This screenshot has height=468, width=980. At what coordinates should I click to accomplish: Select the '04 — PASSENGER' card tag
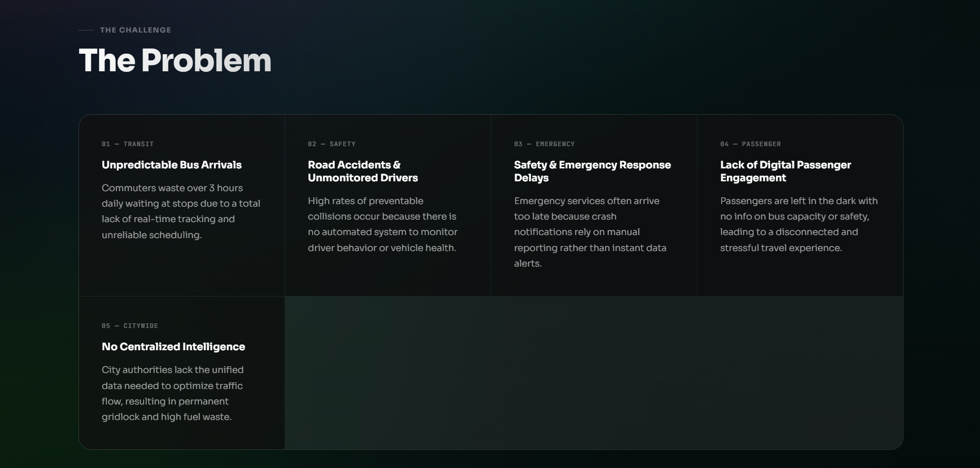(750, 144)
